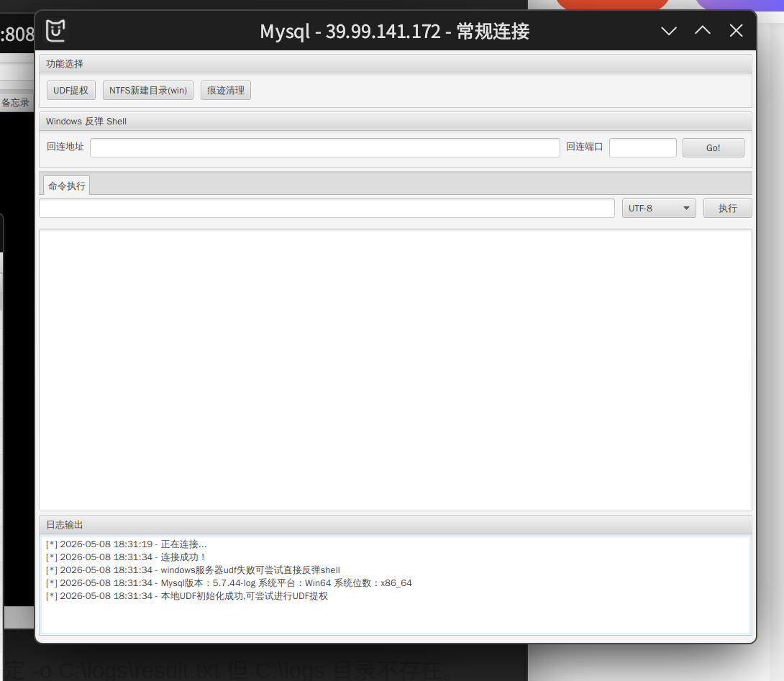Viewport: 784px width, 681px height.
Task: Open the UDF提权 function
Action: coord(71,91)
